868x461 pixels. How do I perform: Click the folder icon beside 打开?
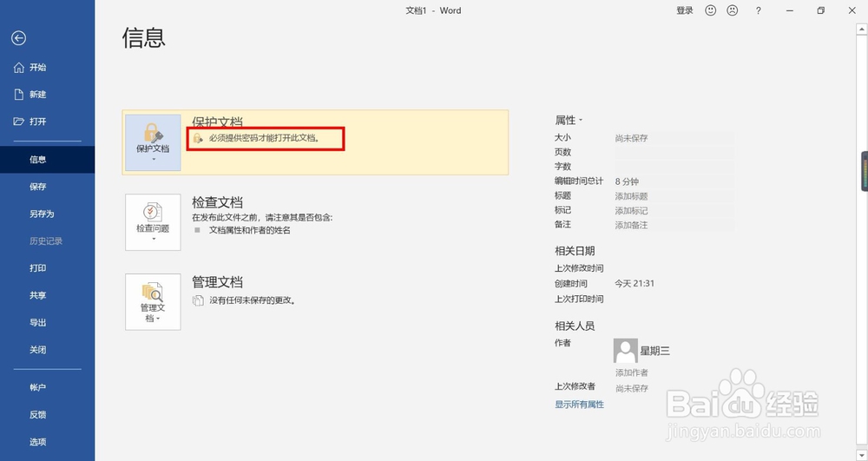point(19,122)
